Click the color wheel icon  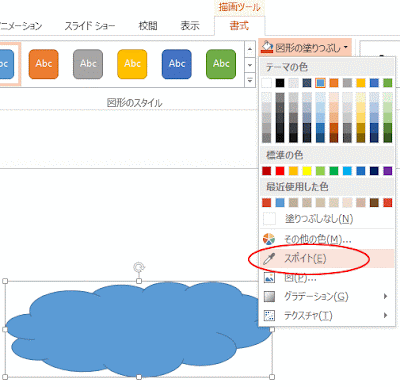[269, 239]
